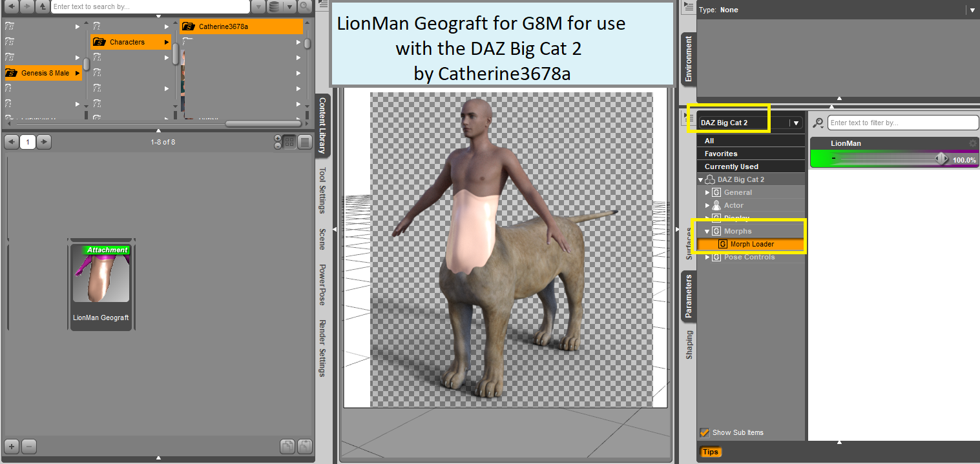The width and height of the screenshot is (980, 464).
Task: Select the General tree item label
Action: point(738,192)
